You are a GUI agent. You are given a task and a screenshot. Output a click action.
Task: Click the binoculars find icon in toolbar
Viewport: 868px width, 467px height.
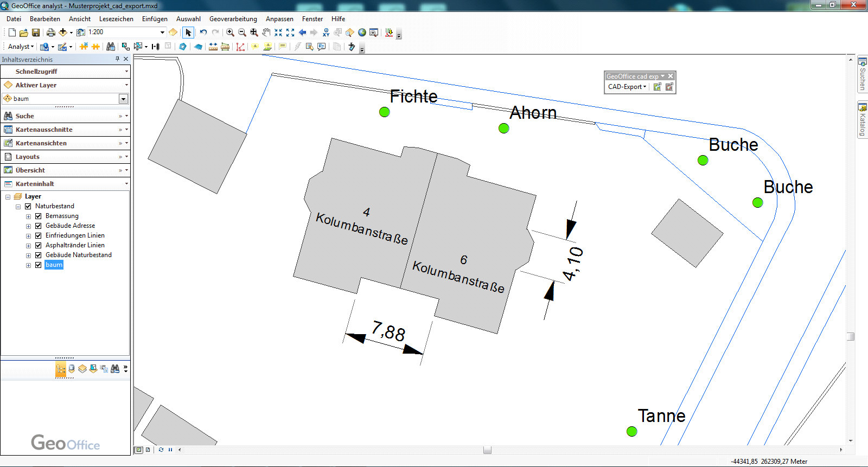111,47
